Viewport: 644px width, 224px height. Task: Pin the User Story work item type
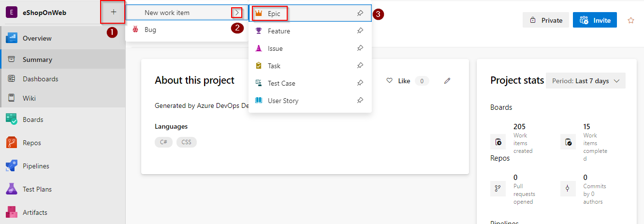[360, 101]
